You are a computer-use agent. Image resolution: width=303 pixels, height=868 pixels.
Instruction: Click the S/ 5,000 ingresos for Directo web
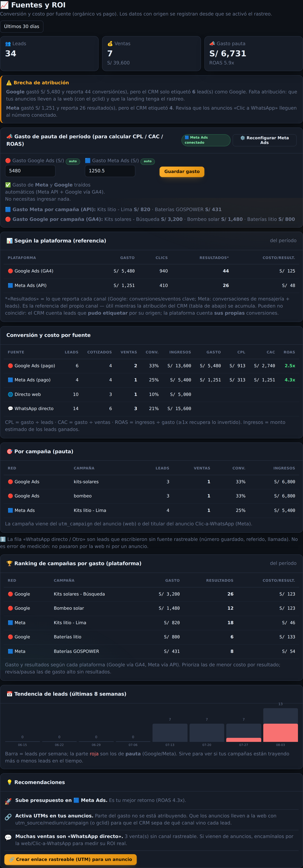click(x=181, y=394)
